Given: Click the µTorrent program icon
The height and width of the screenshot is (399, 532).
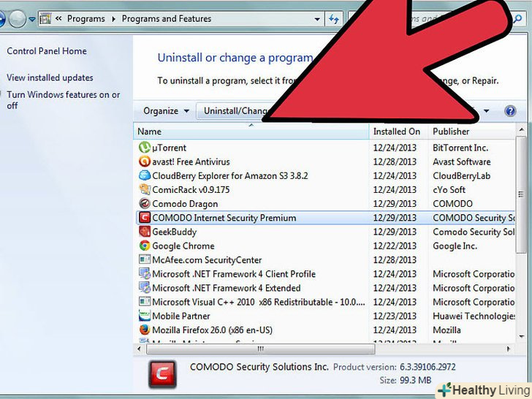Looking at the screenshot, I should point(145,148).
